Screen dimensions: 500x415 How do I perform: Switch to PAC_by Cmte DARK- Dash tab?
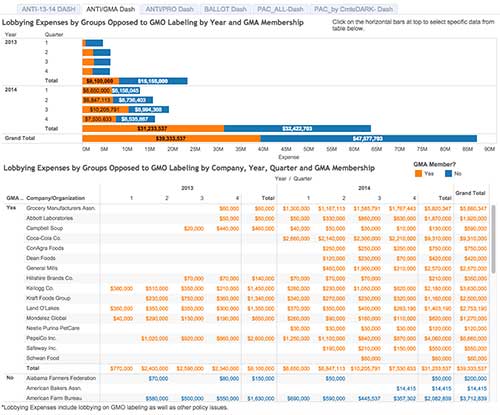click(x=354, y=9)
